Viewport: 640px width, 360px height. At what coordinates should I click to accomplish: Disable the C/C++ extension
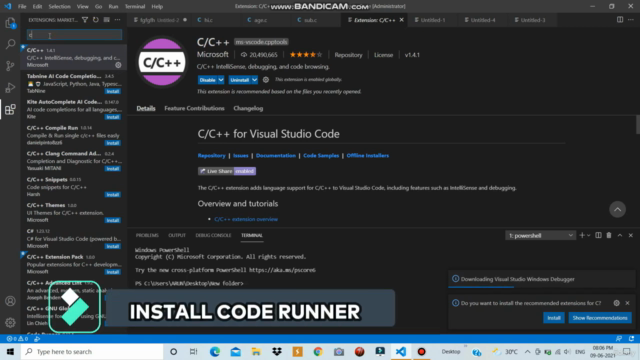[208, 80]
